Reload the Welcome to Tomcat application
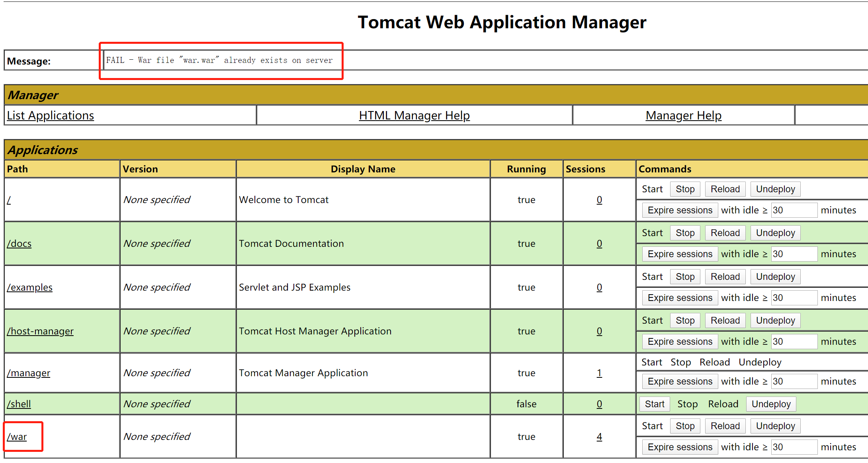868x463 pixels. coord(725,189)
